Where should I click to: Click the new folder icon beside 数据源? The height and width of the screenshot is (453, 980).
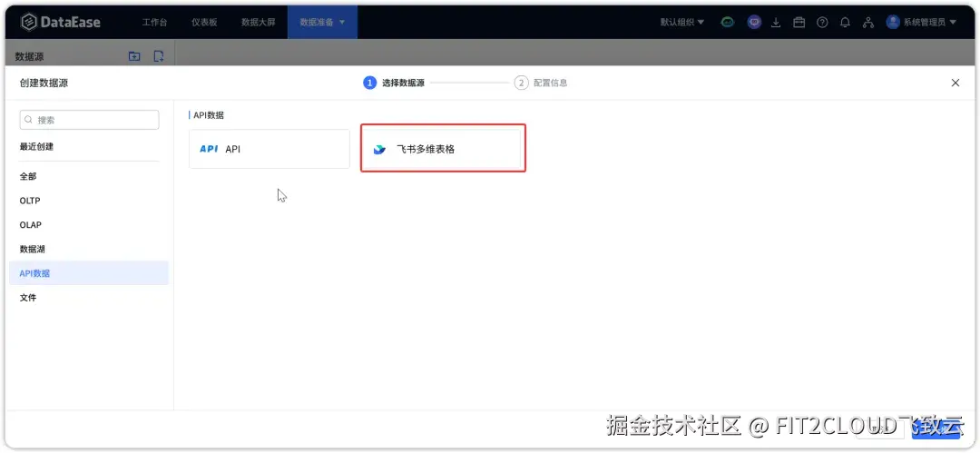(x=134, y=56)
